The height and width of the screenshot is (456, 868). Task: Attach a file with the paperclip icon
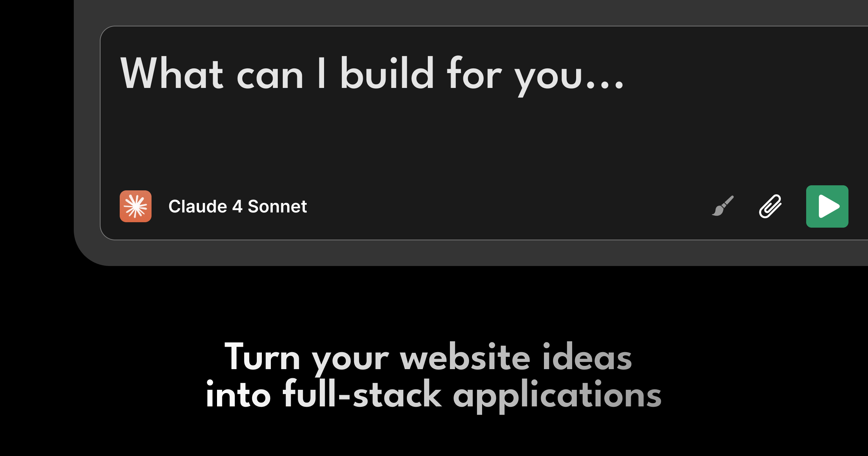[x=770, y=206]
